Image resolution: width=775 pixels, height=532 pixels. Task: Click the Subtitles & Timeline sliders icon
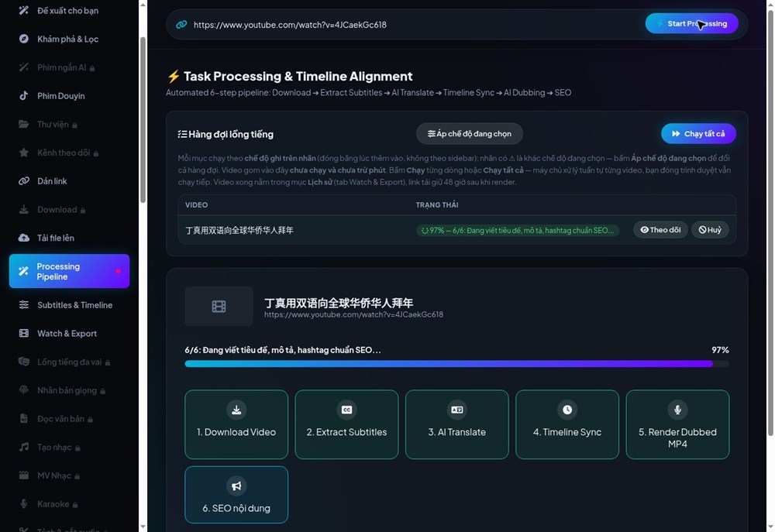point(24,305)
